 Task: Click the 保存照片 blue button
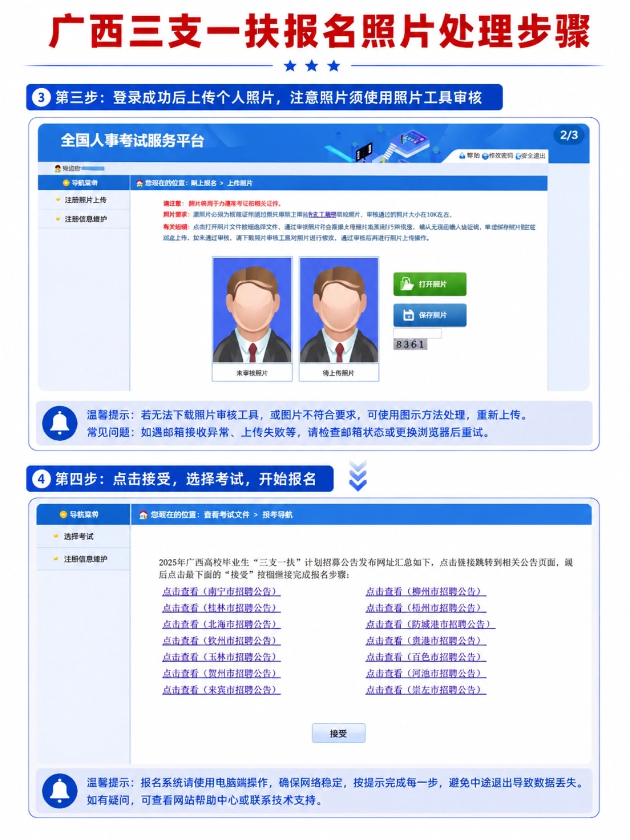tap(430, 315)
